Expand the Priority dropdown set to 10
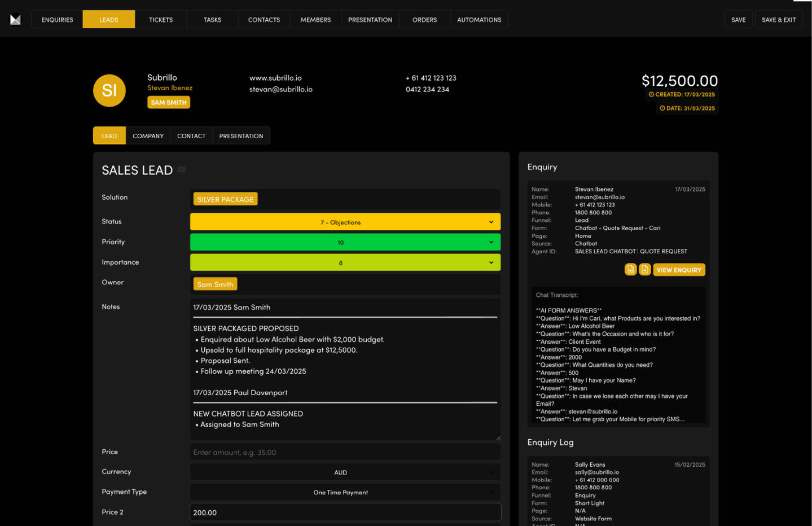Viewport: 812px width, 526px height. tap(345, 243)
